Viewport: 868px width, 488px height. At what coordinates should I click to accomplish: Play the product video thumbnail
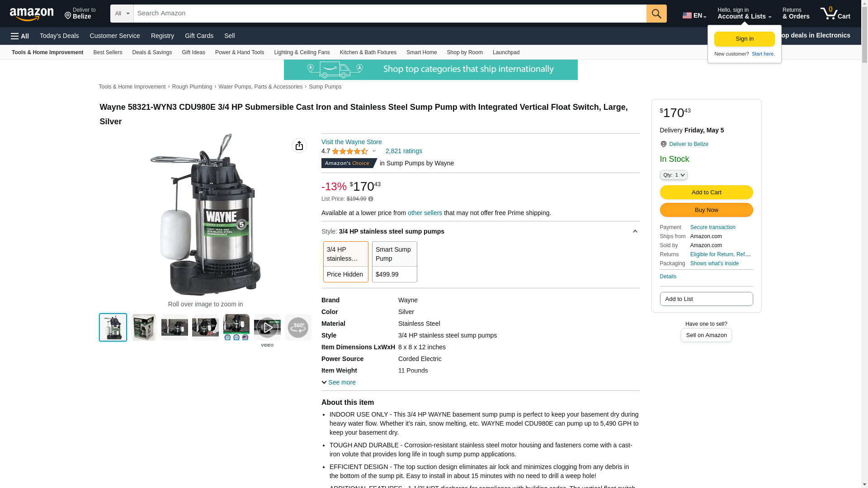(x=267, y=327)
